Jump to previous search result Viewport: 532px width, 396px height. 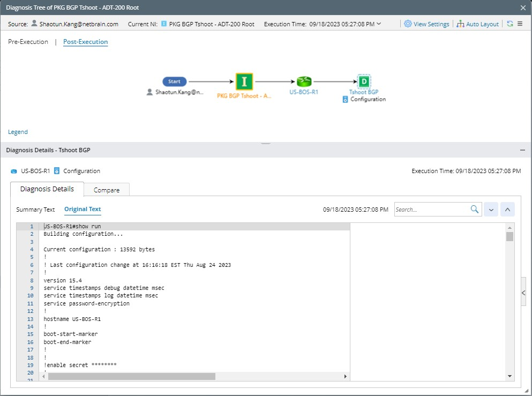pyautogui.click(x=507, y=210)
